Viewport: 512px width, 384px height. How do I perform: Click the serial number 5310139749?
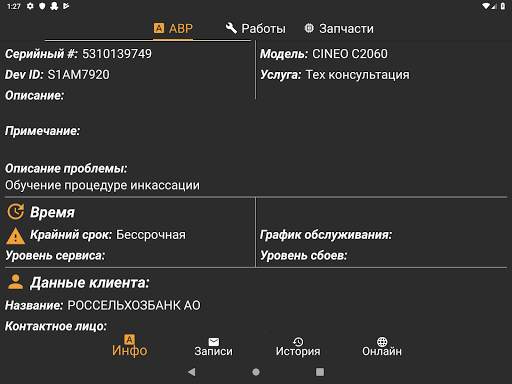[117, 54]
